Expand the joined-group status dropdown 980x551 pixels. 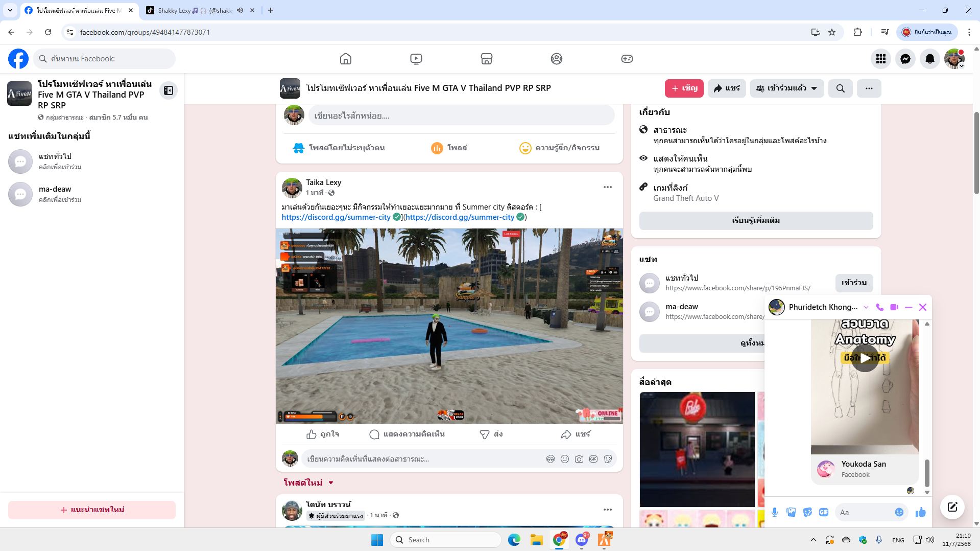[x=786, y=88]
